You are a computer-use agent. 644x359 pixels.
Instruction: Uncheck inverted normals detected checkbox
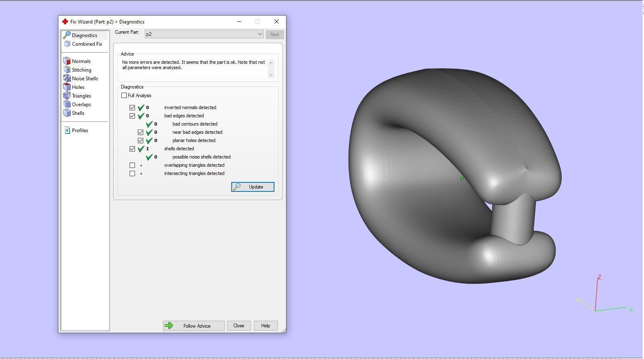click(x=132, y=108)
